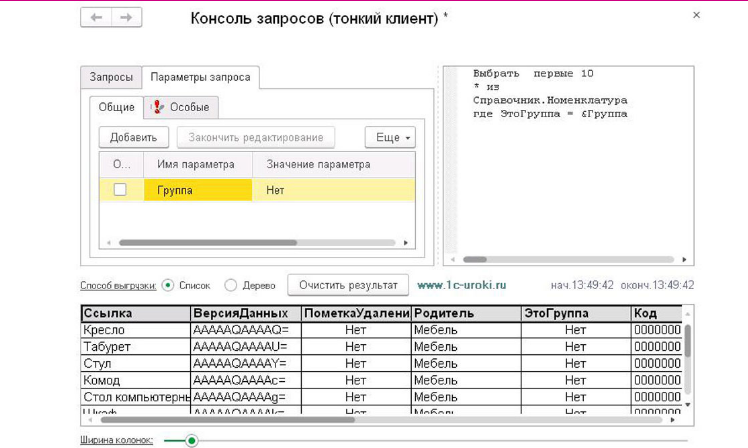Click inside the query text editor
748x448 pixels.
coord(570,180)
